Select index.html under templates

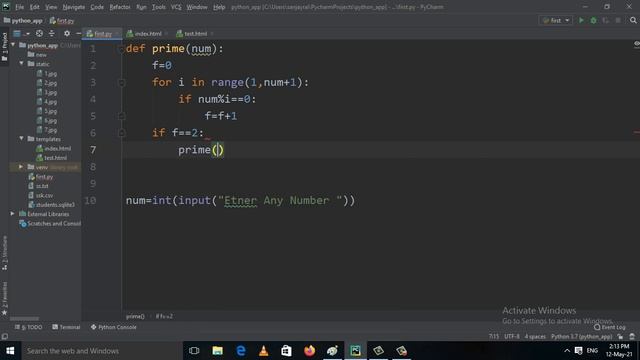tap(53, 149)
